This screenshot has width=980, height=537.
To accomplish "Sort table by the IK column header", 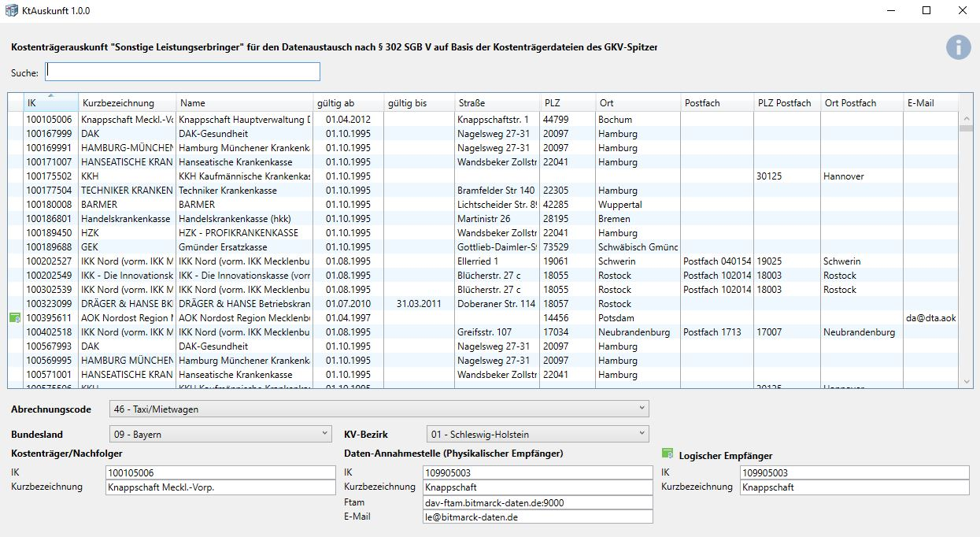I will [x=50, y=102].
